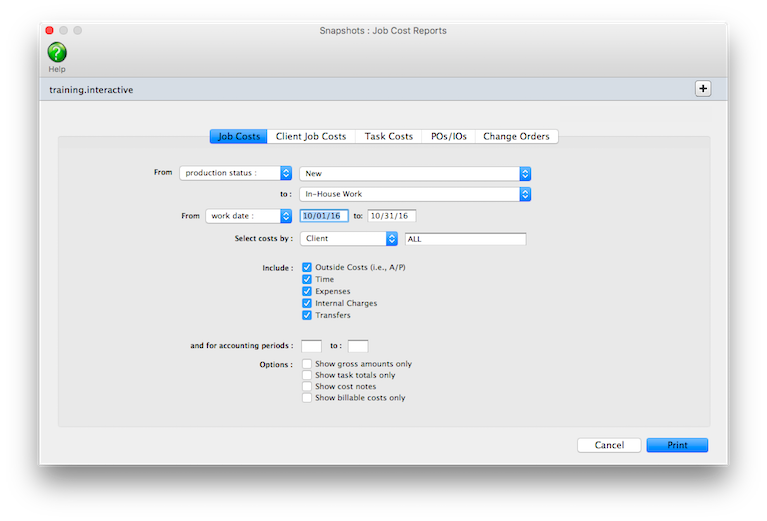Click the ALL client text field

(465, 239)
